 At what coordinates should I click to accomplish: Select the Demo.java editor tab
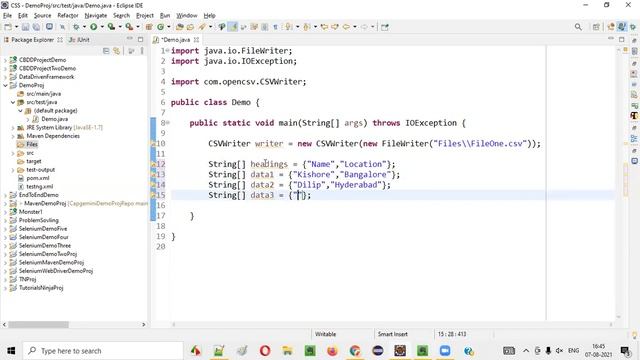175,40
